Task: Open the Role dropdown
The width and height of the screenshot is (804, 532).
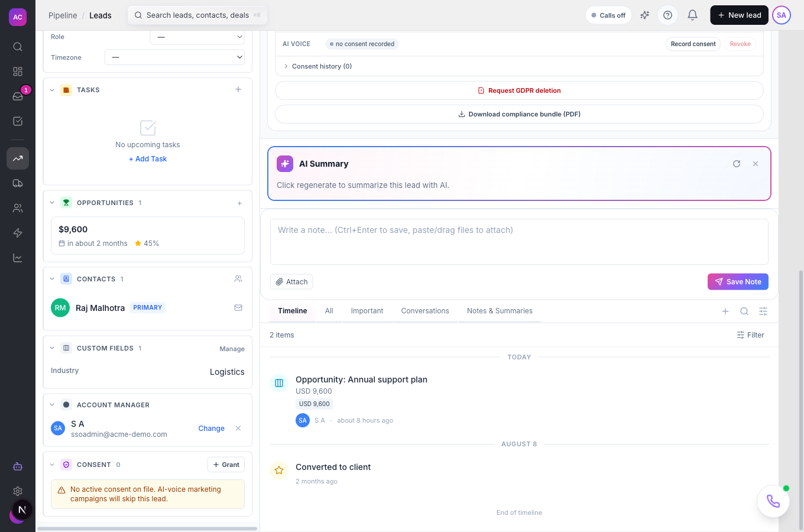Action: [197, 37]
